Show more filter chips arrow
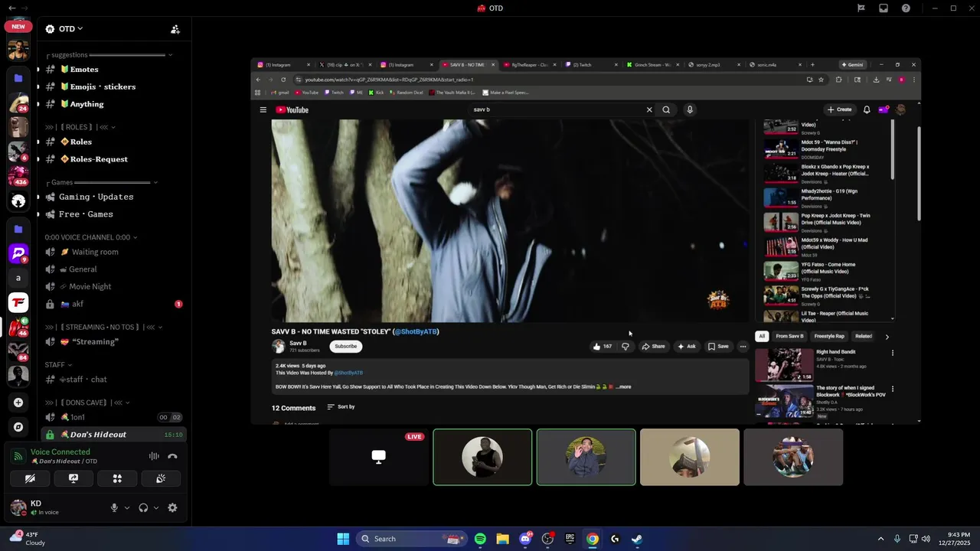 click(x=887, y=337)
